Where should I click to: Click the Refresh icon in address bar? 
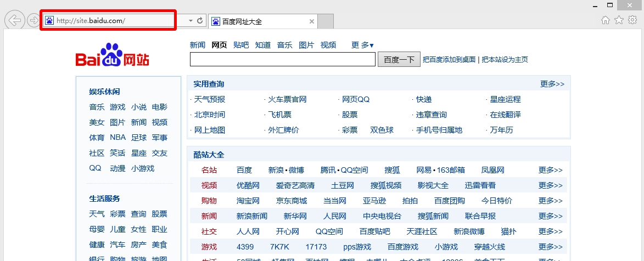[x=200, y=20]
